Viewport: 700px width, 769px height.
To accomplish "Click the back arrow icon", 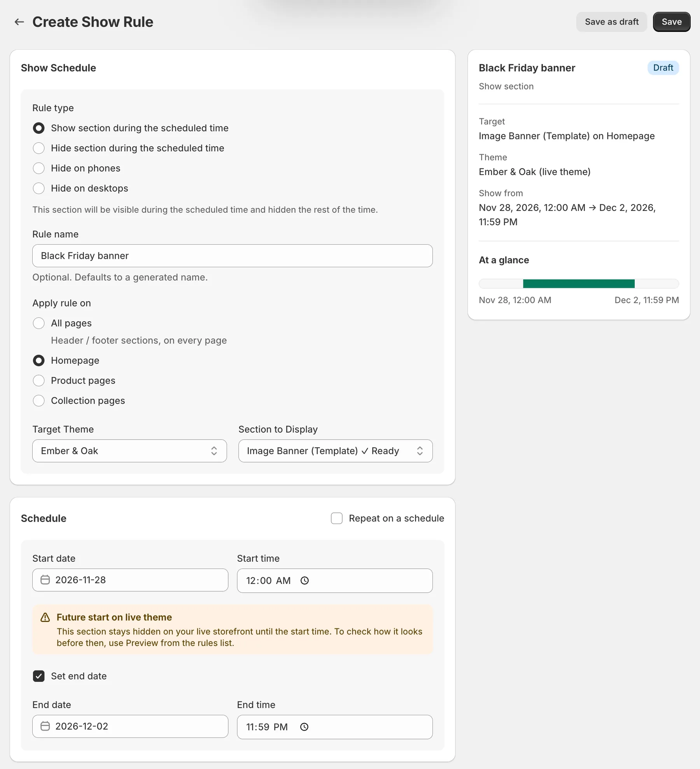I will [19, 22].
